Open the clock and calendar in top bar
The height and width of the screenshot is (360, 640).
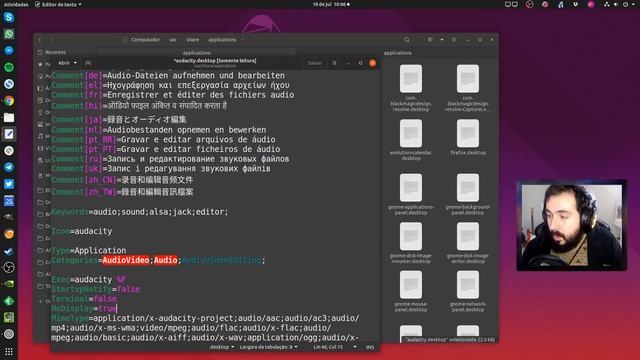331,4
